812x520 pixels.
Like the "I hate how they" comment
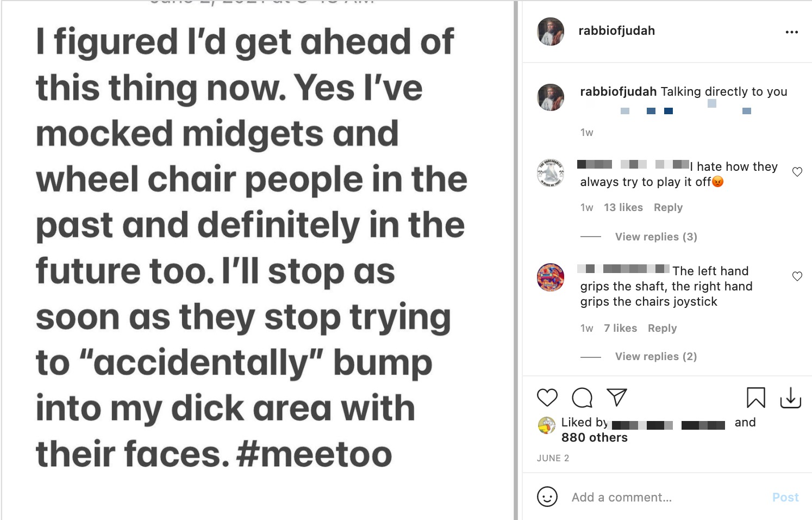tap(797, 172)
